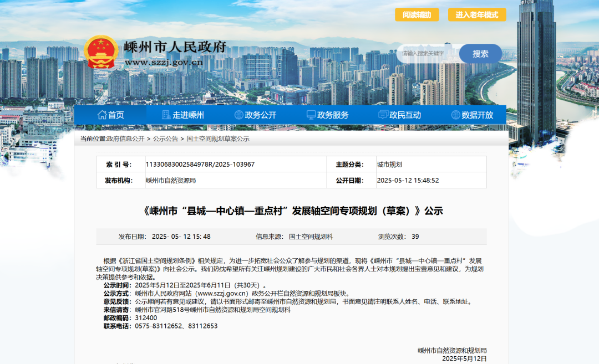Click the chat bubble icon beside 政民互动
Screen dimensions: 599x364
(x=383, y=115)
